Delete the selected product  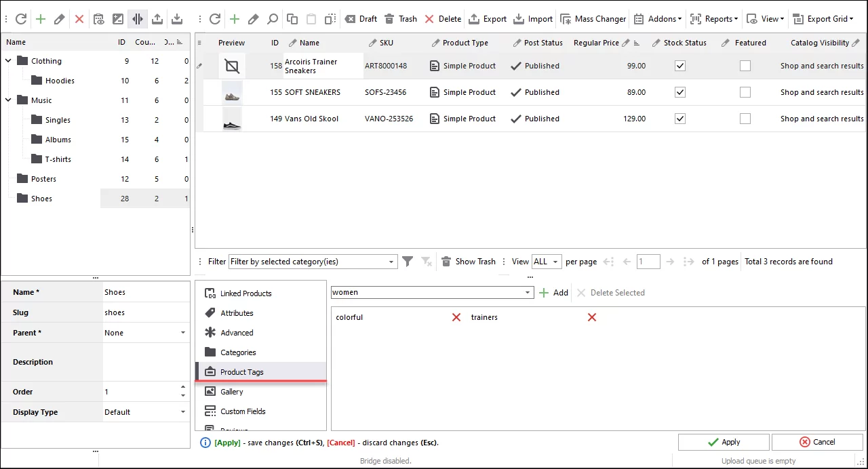click(443, 18)
